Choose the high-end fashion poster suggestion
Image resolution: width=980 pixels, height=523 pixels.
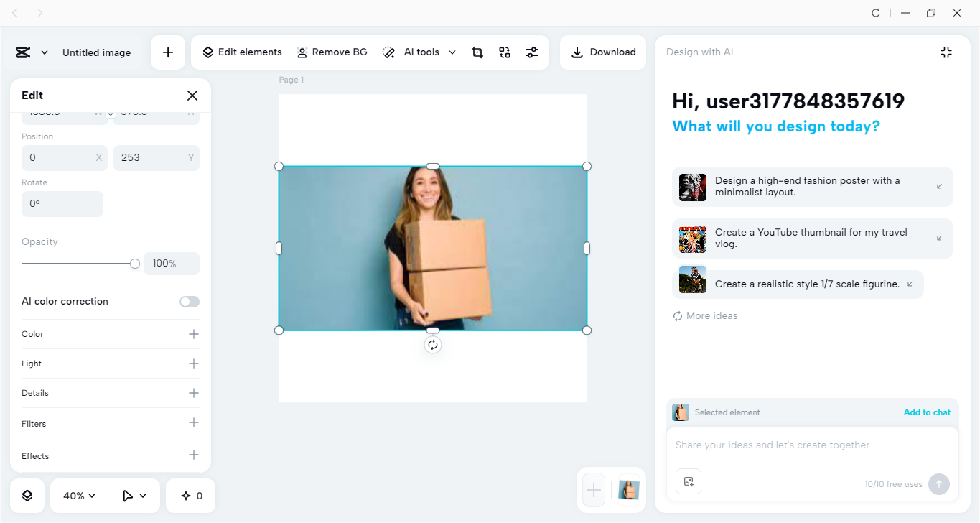pos(813,187)
